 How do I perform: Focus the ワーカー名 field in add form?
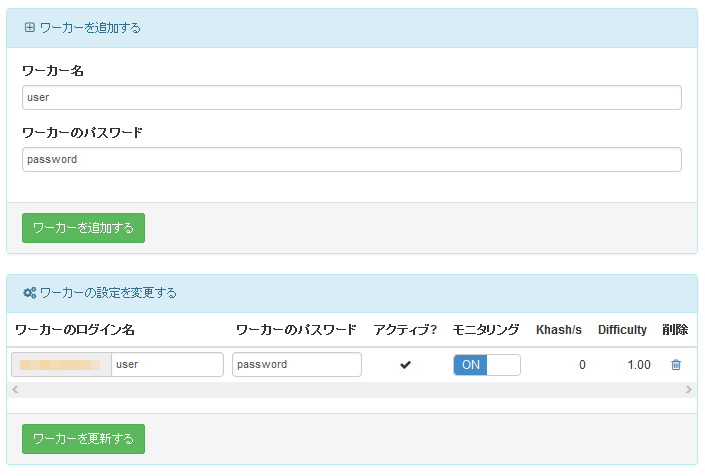351,97
